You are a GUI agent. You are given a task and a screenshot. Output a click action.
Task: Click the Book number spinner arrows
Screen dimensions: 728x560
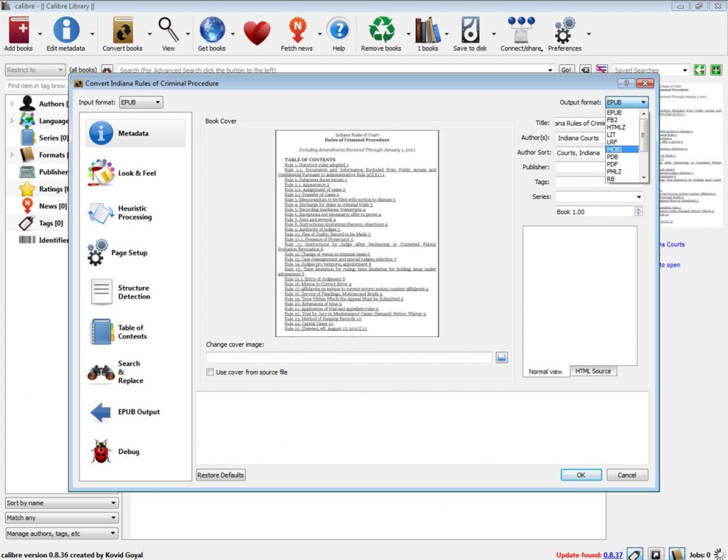coord(639,212)
